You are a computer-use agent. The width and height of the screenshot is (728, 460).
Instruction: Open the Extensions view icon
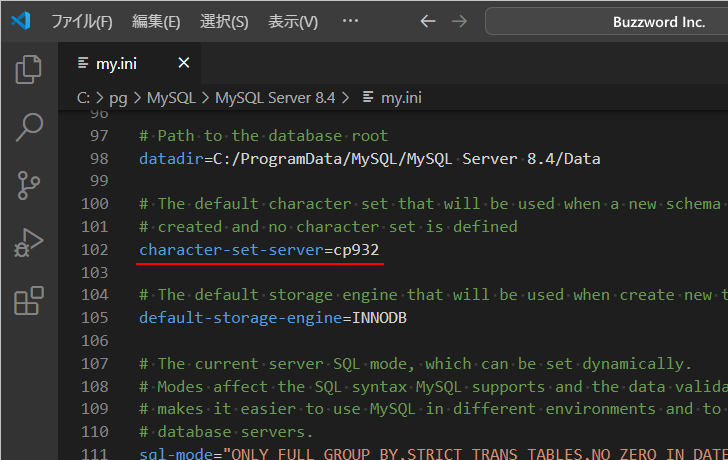tap(29, 301)
